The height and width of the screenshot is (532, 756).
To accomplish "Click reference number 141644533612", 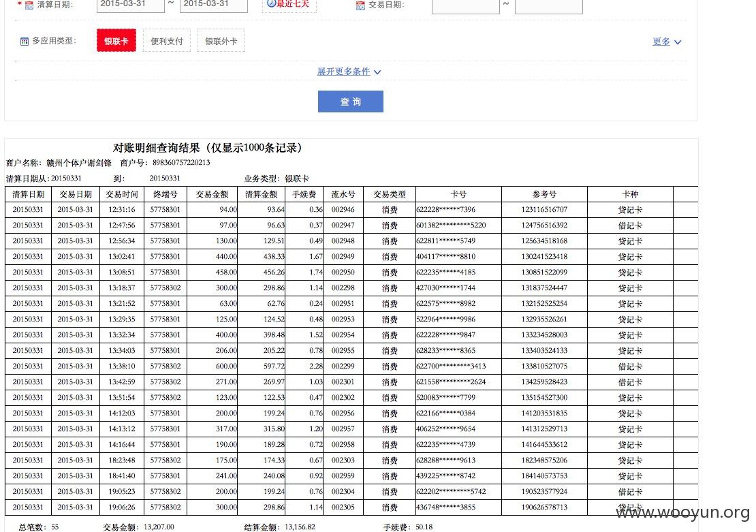I will (544, 445).
